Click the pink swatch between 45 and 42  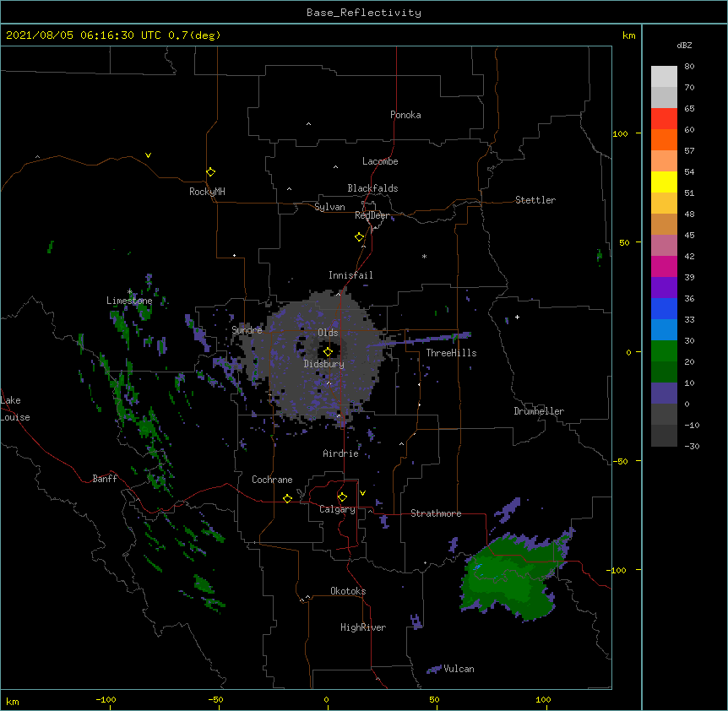tap(664, 246)
